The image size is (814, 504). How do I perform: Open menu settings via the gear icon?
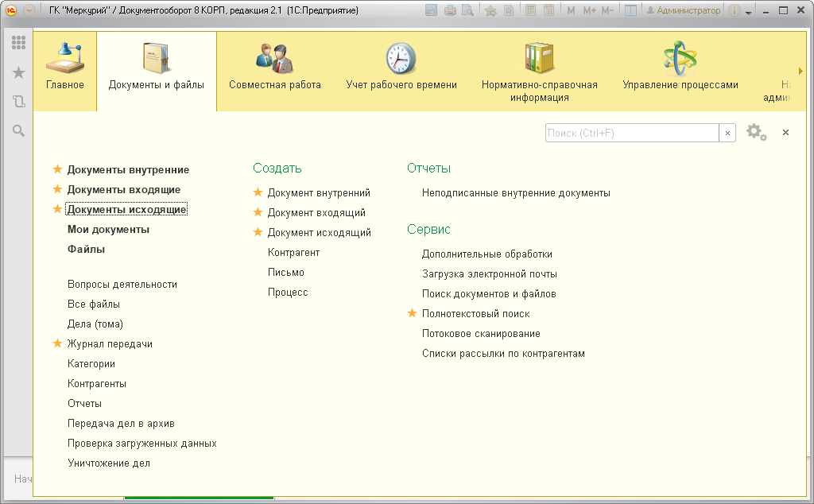[757, 132]
